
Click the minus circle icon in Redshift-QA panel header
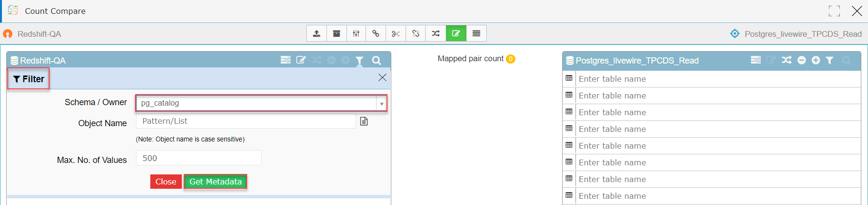[331, 60]
